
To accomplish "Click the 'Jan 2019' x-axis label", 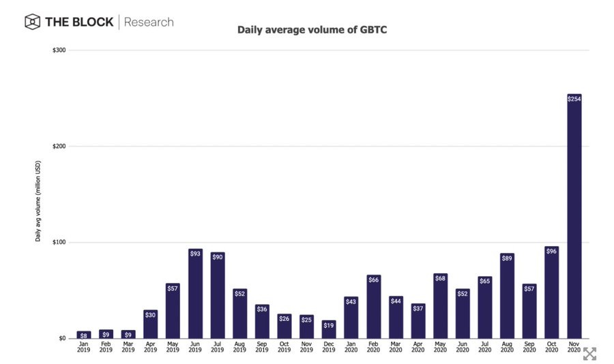I will [x=83, y=347].
